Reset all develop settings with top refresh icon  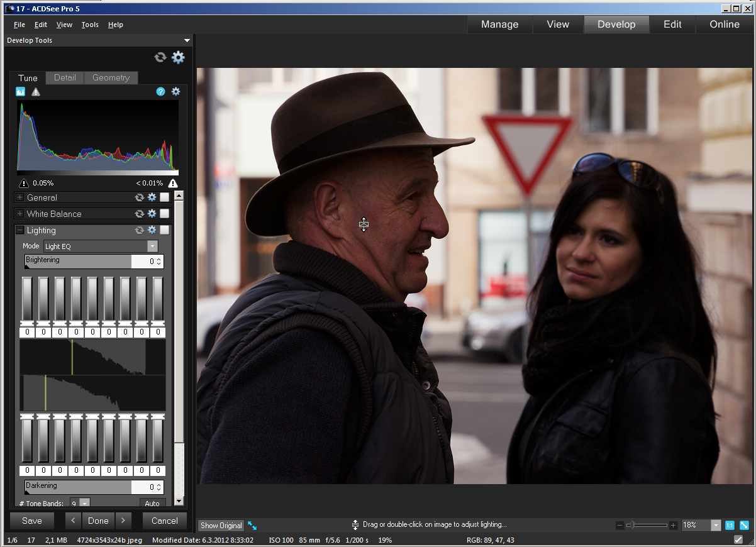click(x=160, y=57)
